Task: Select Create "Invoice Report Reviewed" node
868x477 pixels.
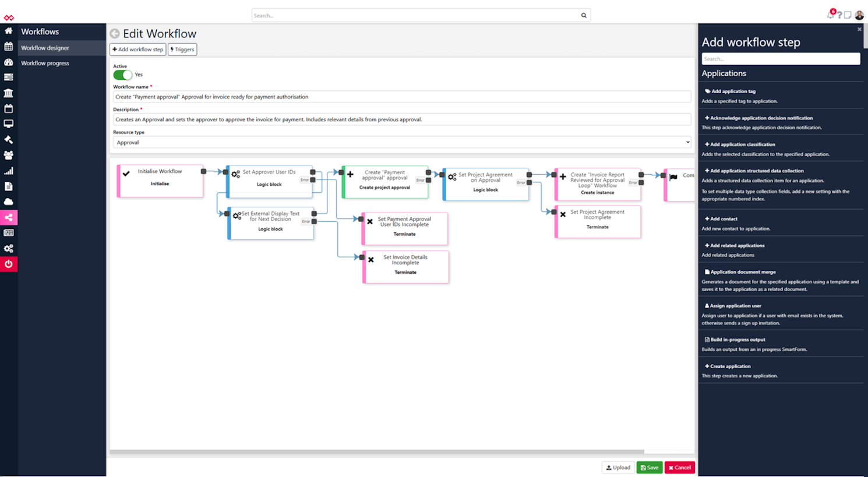Action: tap(598, 185)
